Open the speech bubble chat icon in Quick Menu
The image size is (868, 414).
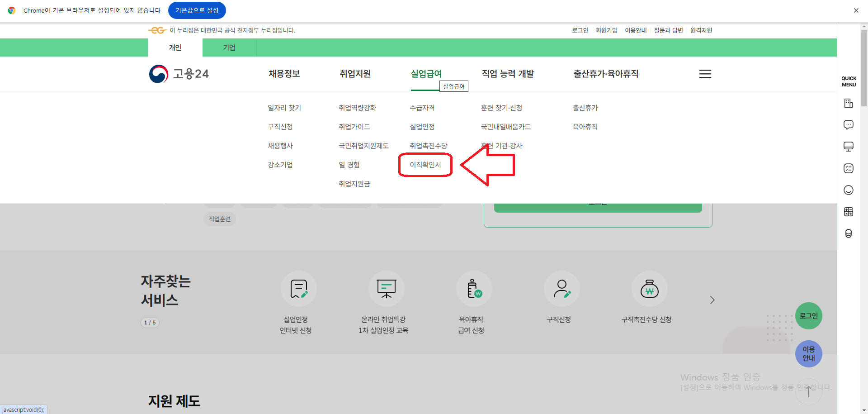pos(849,125)
